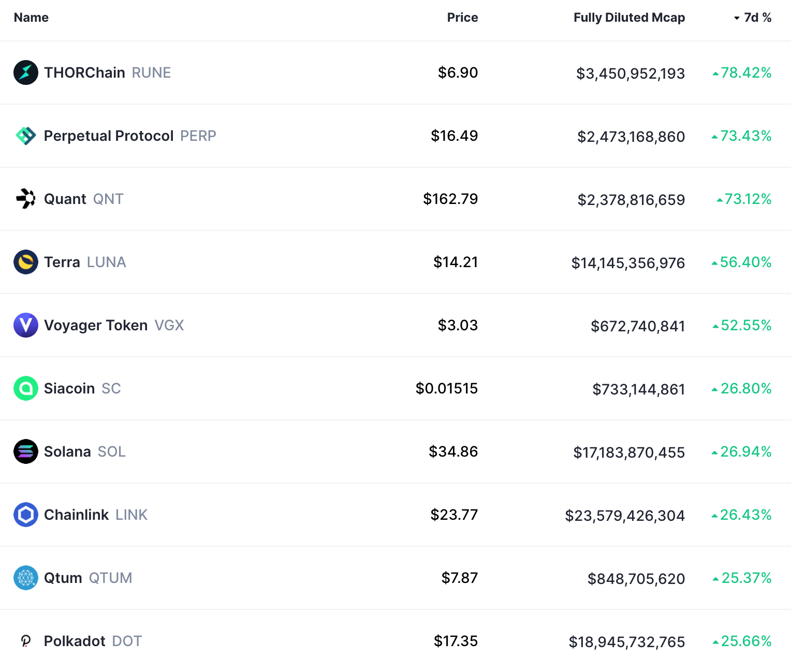Screen dimensions: 791x672
Task: Open the Quant coin link
Action: point(65,199)
